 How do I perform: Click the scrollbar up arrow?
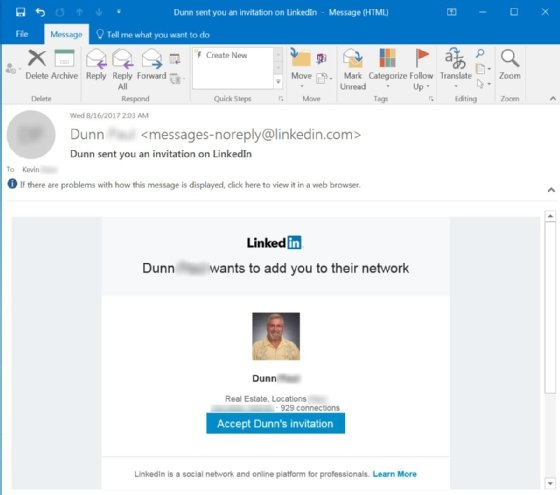[x=550, y=216]
